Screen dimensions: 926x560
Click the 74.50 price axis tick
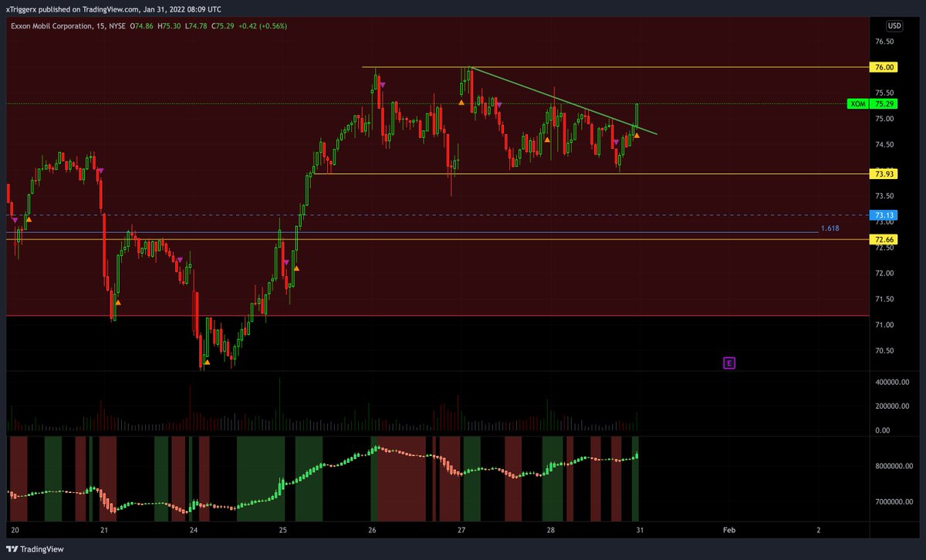tap(884, 144)
